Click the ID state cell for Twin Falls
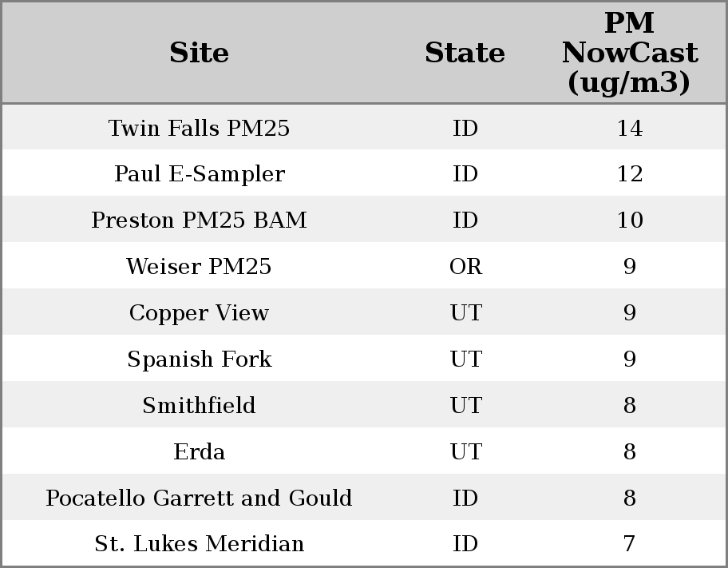 [x=465, y=128]
